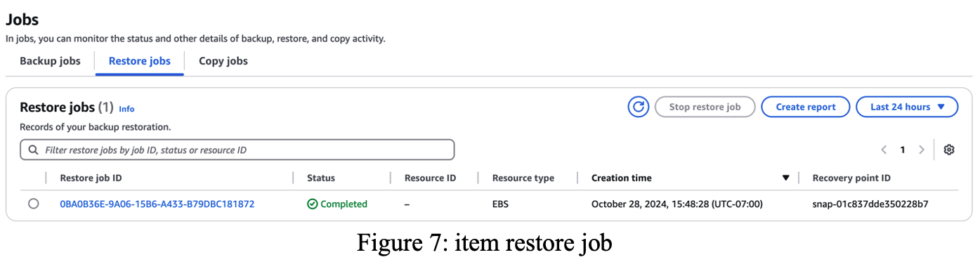Select the Restore jobs tab
The image size is (980, 269).
139,61
